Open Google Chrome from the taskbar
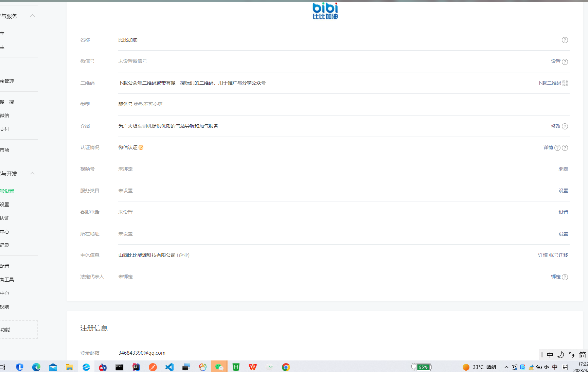 (x=286, y=367)
